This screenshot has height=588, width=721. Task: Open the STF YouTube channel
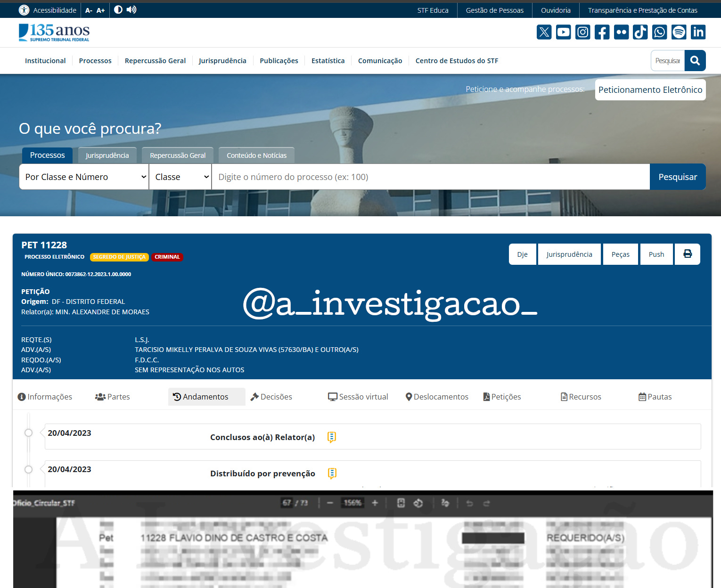pyautogui.click(x=564, y=32)
